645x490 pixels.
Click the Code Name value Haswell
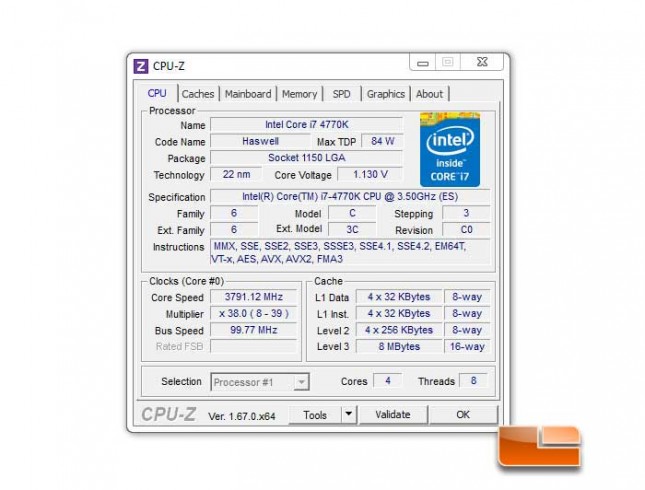pos(260,141)
